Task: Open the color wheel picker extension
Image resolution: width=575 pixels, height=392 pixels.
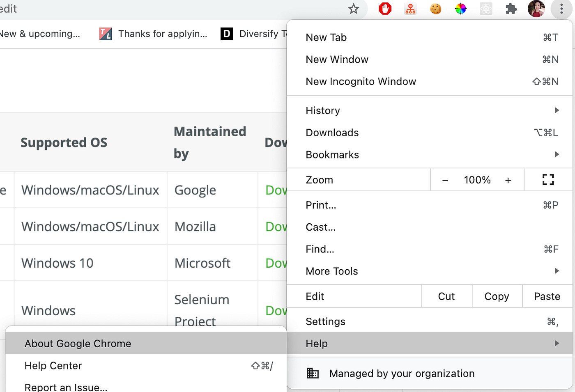Action: pyautogui.click(x=461, y=9)
